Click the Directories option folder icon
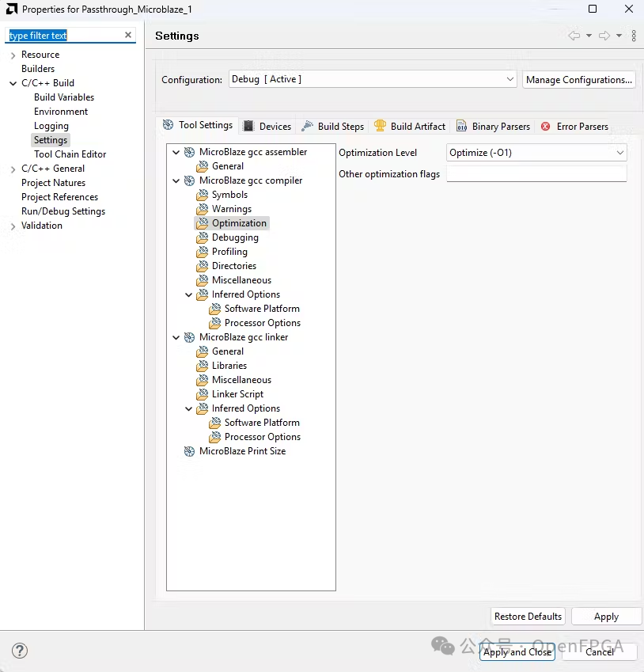 [x=203, y=266]
